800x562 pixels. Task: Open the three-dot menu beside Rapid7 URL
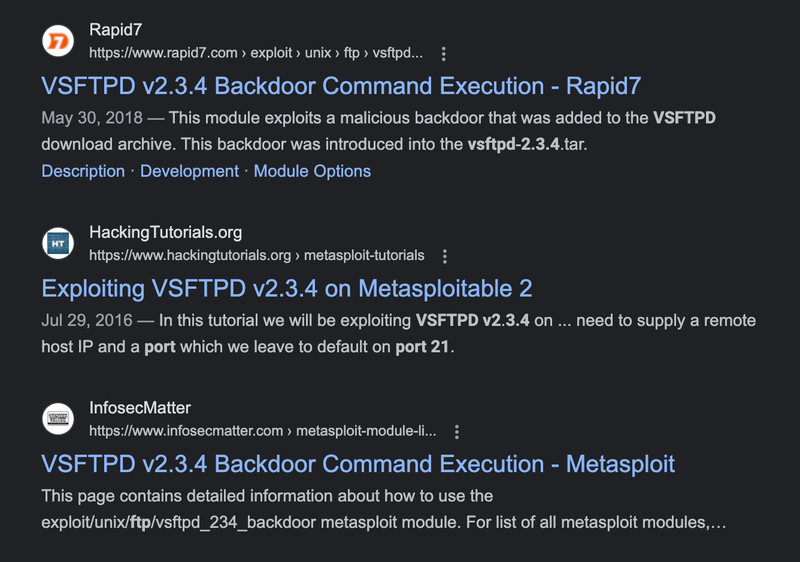444,53
